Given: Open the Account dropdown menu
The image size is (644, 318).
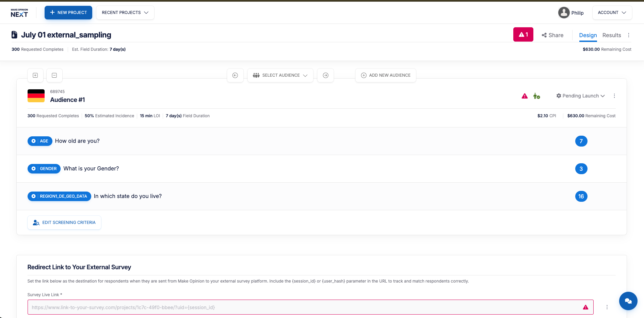Looking at the screenshot, I should 612,13.
